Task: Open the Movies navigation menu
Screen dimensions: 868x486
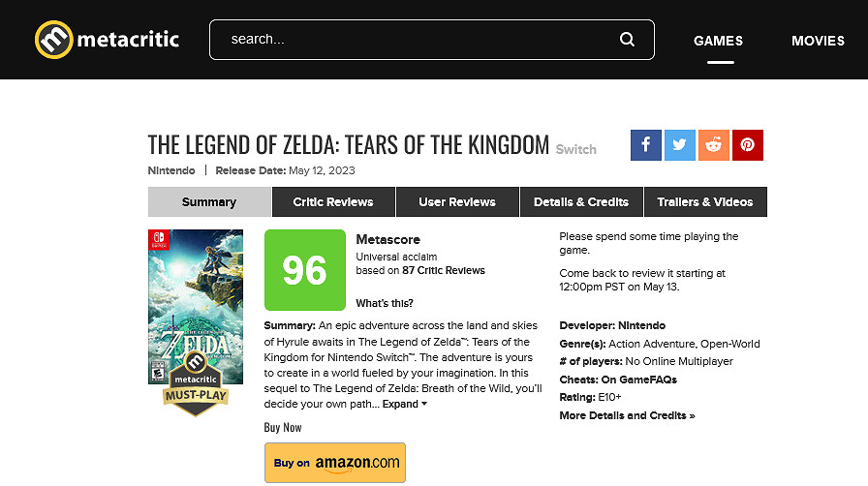Action: point(818,41)
